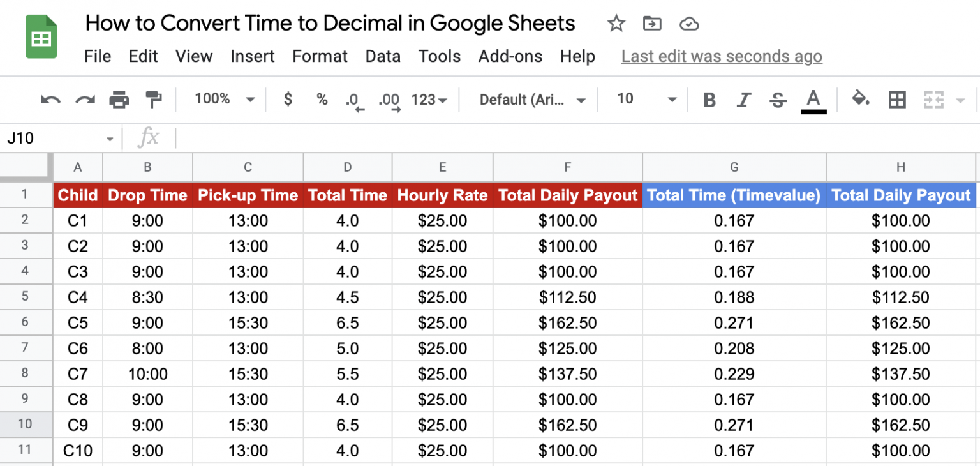Format as currency with dollar button

(288, 99)
